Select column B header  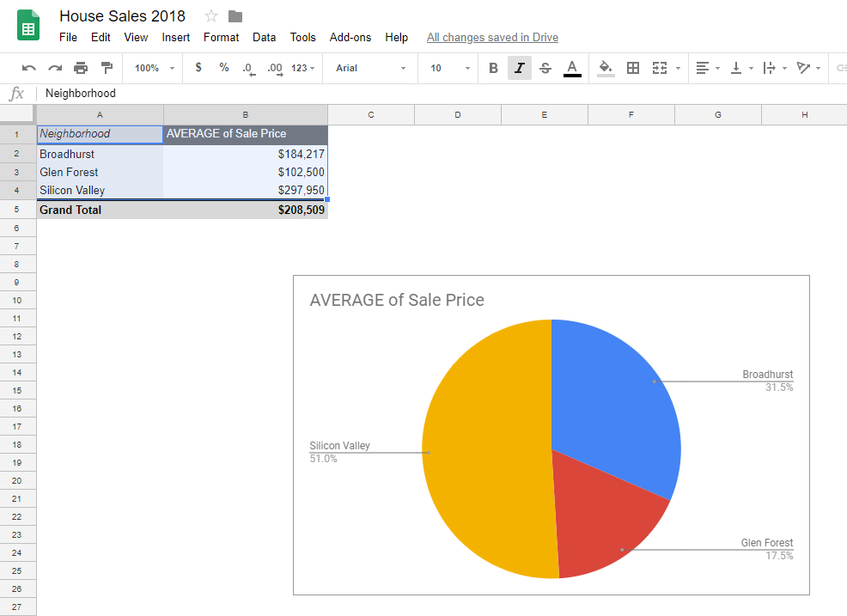click(245, 114)
